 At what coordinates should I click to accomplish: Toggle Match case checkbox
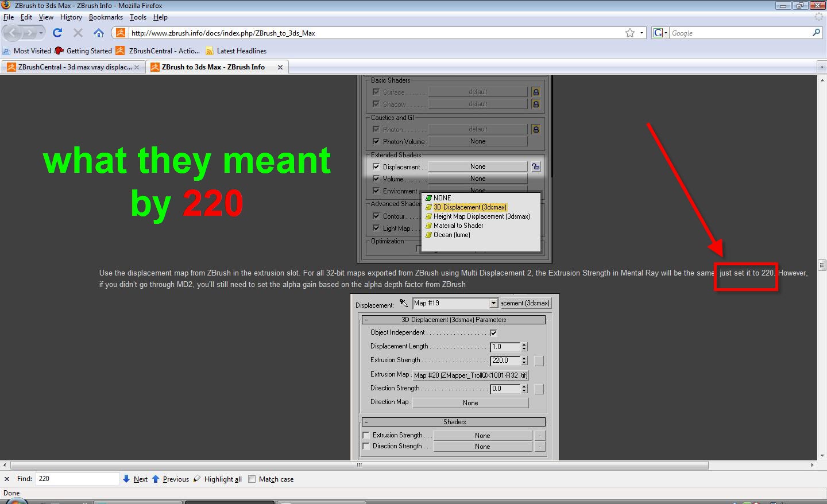click(x=252, y=479)
